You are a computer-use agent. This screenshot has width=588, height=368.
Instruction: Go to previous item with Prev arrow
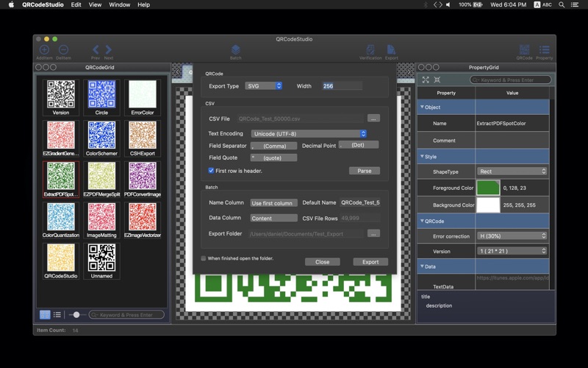tap(96, 49)
